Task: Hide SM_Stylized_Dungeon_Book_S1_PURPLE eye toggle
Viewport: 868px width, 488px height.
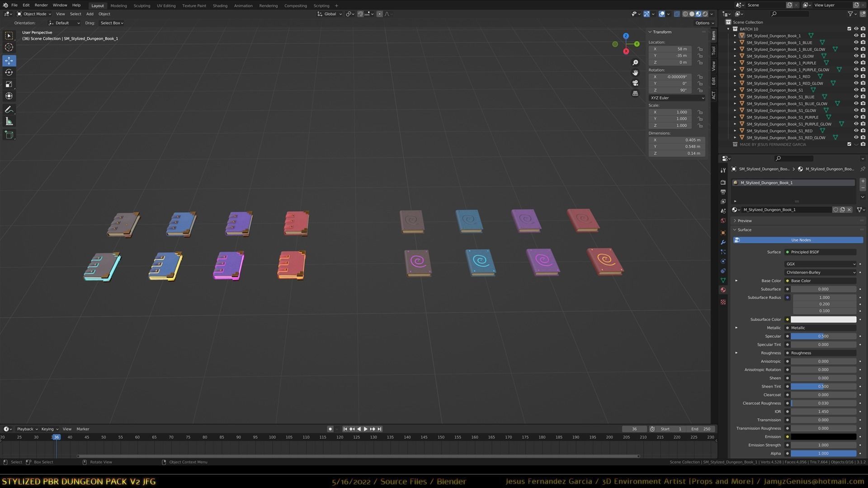Action: pyautogui.click(x=856, y=117)
